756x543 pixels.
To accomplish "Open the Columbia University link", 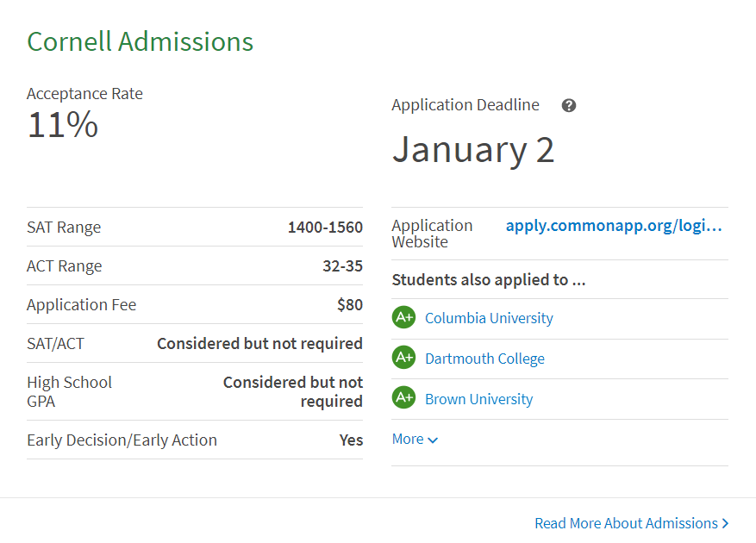I will click(x=489, y=318).
